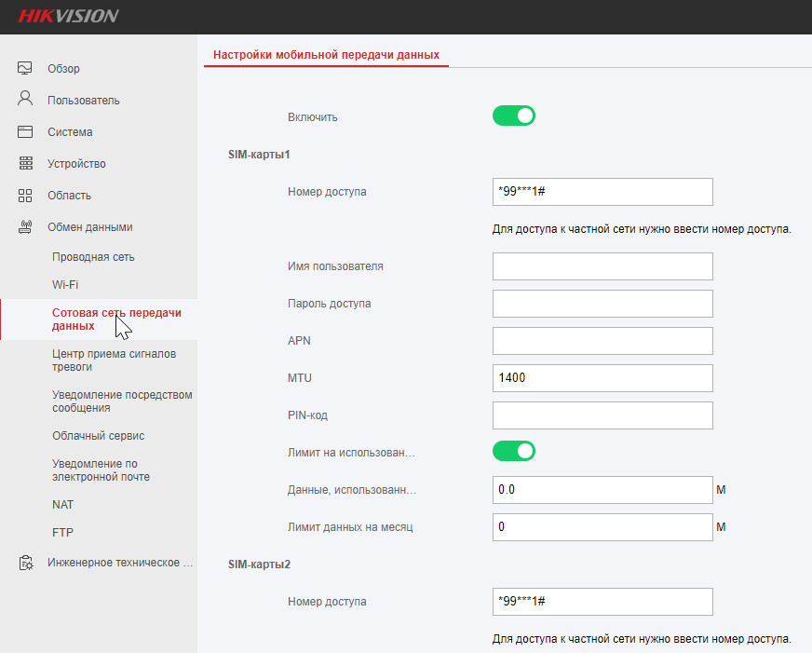Focus the MTU field showing 1400

(x=602, y=378)
